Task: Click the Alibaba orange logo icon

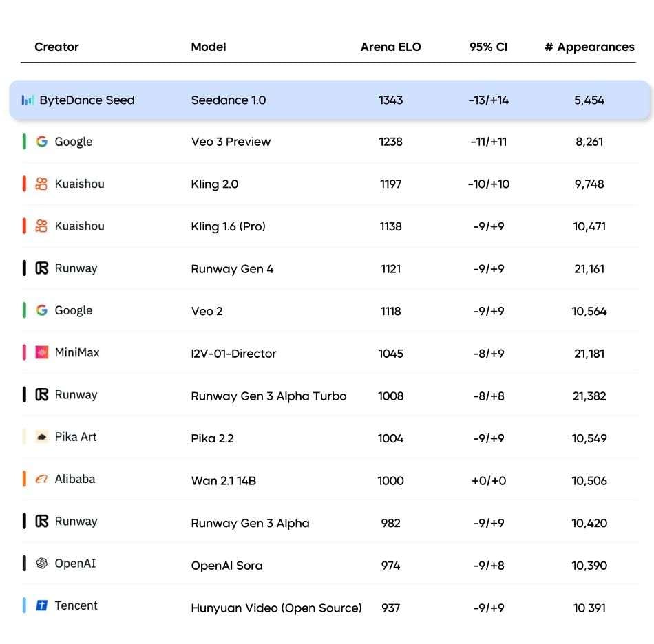Action: pyautogui.click(x=42, y=479)
